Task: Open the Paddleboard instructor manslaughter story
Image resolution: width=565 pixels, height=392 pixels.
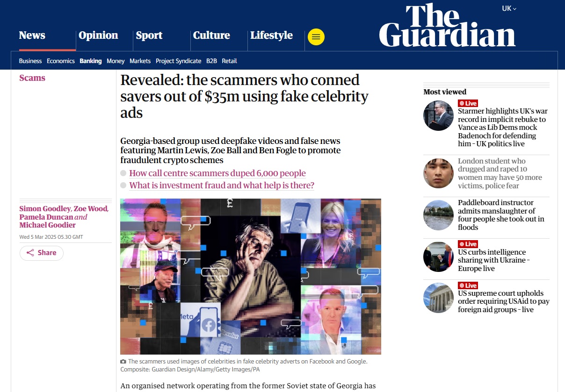Action: point(501,215)
